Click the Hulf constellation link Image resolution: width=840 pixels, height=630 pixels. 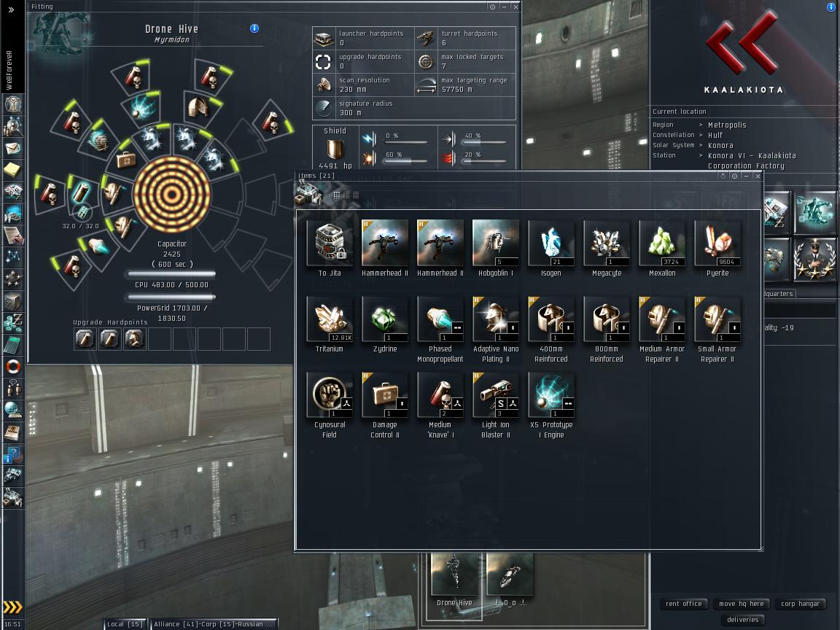click(x=715, y=135)
